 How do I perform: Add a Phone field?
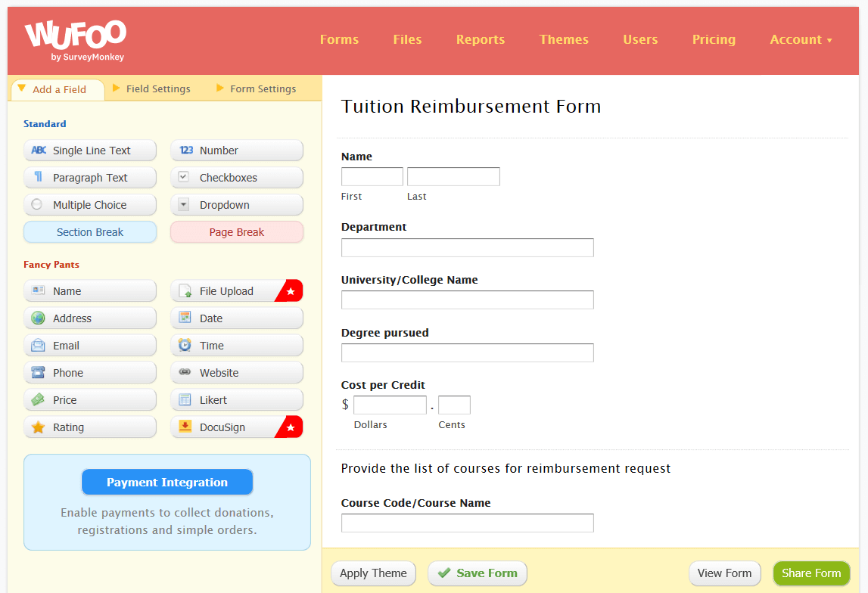coord(89,373)
